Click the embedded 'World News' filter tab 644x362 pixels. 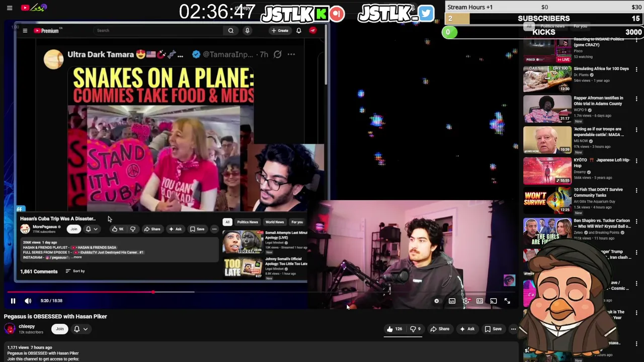[x=275, y=222]
